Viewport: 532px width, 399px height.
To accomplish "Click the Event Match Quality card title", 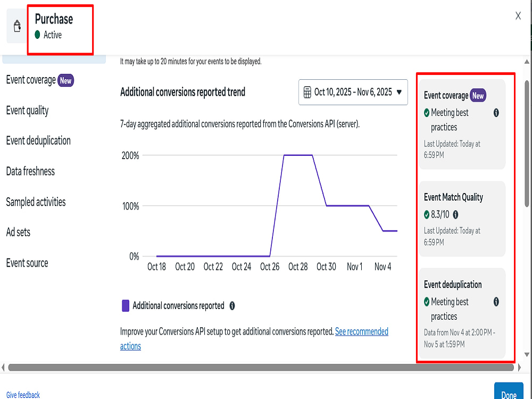I will [x=453, y=197].
